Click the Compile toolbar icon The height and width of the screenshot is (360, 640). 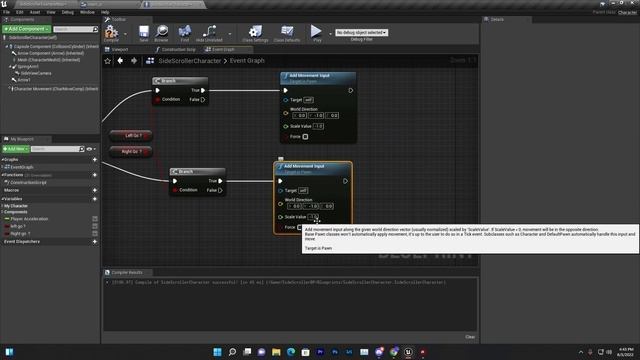[111, 31]
